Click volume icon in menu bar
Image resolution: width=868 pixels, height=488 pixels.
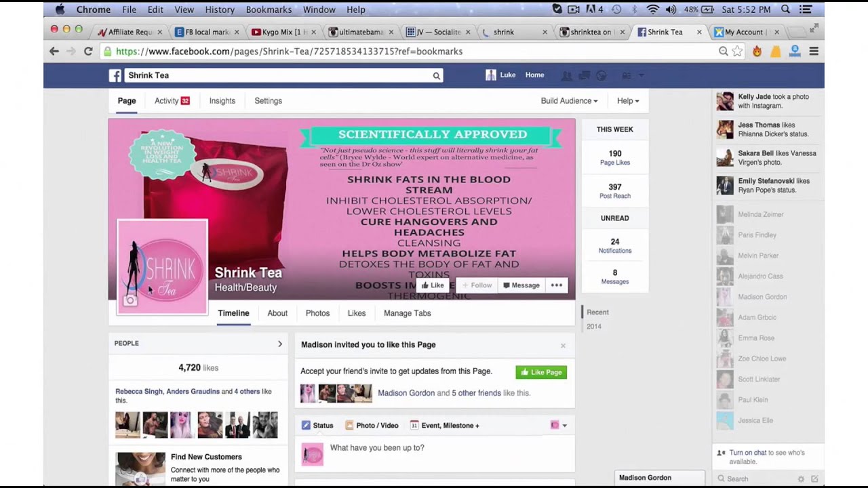pos(671,9)
